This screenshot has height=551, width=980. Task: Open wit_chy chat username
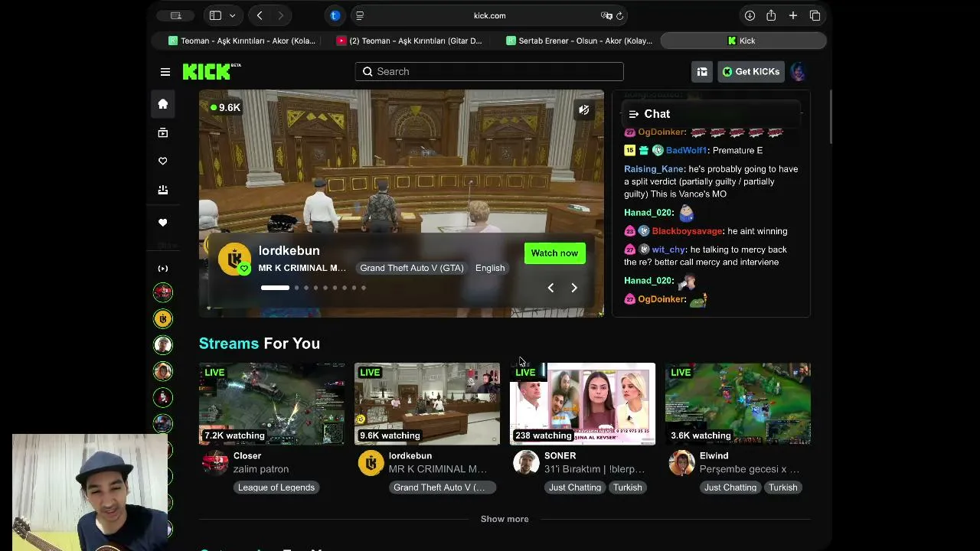point(668,249)
